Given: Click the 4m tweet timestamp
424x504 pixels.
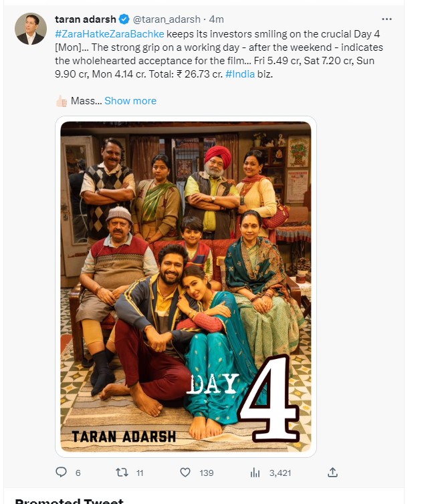Looking at the screenshot, I should tap(216, 19).
